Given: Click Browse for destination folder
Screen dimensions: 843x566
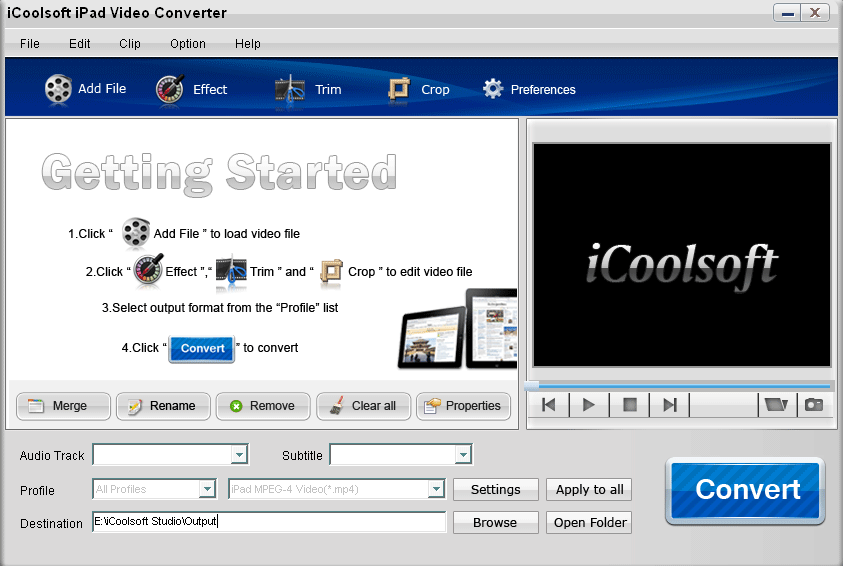Looking at the screenshot, I should [496, 522].
